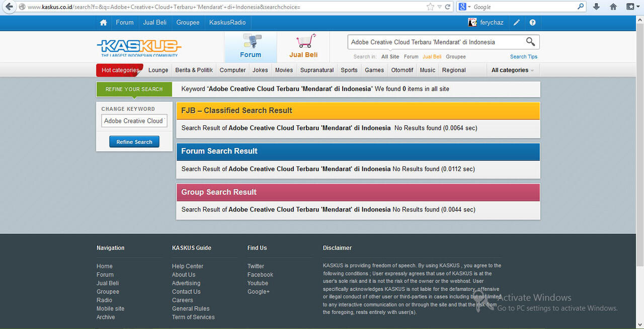Image resolution: width=644 pixels, height=329 pixels.
Task: Open URL history dropdown arrow
Action: point(439,7)
